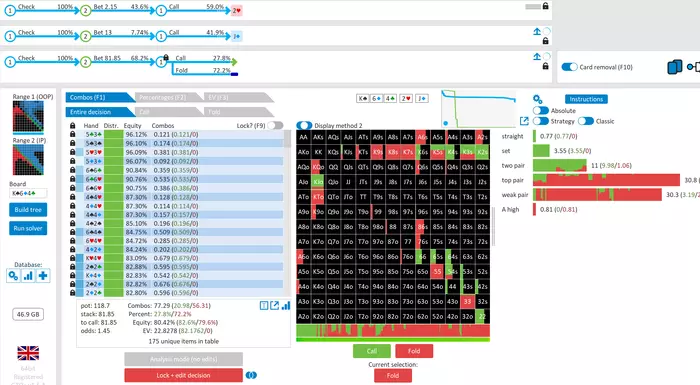The image size is (700, 385).
Task: Click the 46.9 GB memory button
Action: pyautogui.click(x=28, y=314)
